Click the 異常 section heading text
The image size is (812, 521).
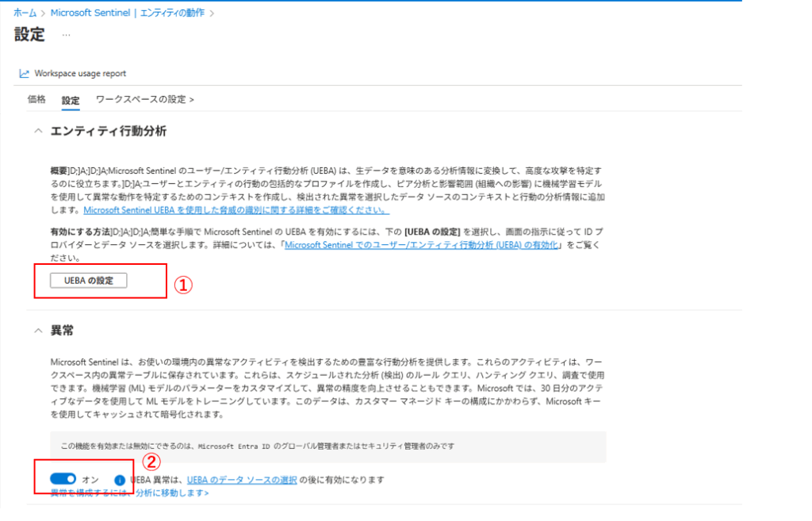click(62, 329)
